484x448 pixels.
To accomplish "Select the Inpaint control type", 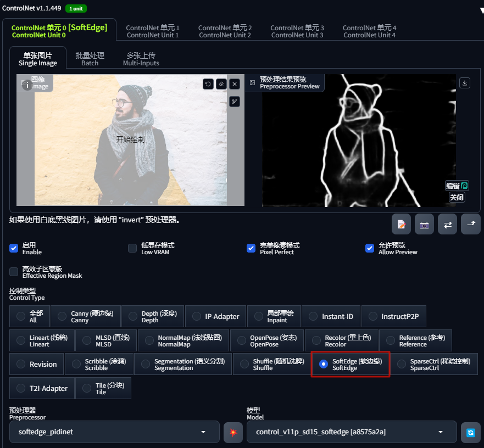I will point(274,316).
